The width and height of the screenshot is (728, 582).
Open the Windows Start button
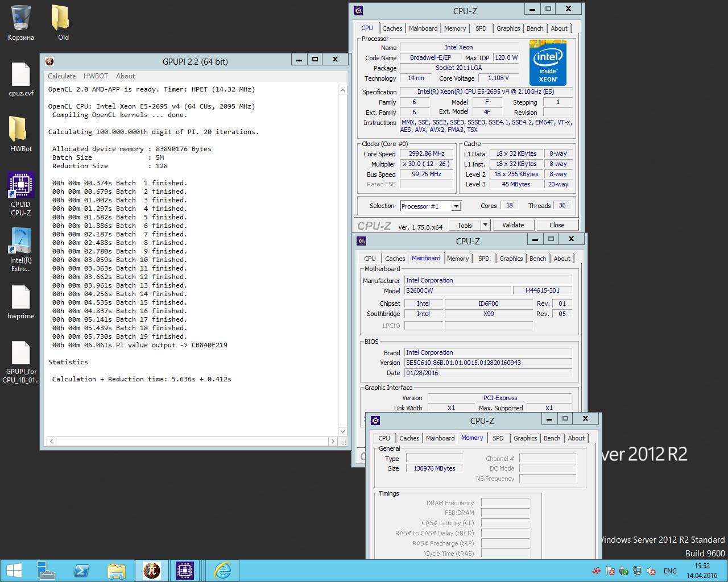coord(14,571)
